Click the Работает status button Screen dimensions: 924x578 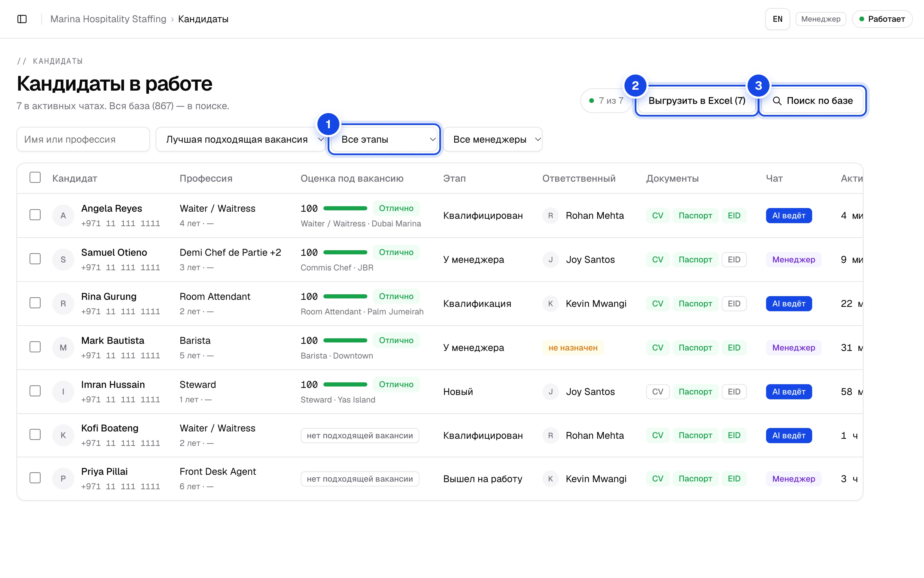(x=882, y=19)
